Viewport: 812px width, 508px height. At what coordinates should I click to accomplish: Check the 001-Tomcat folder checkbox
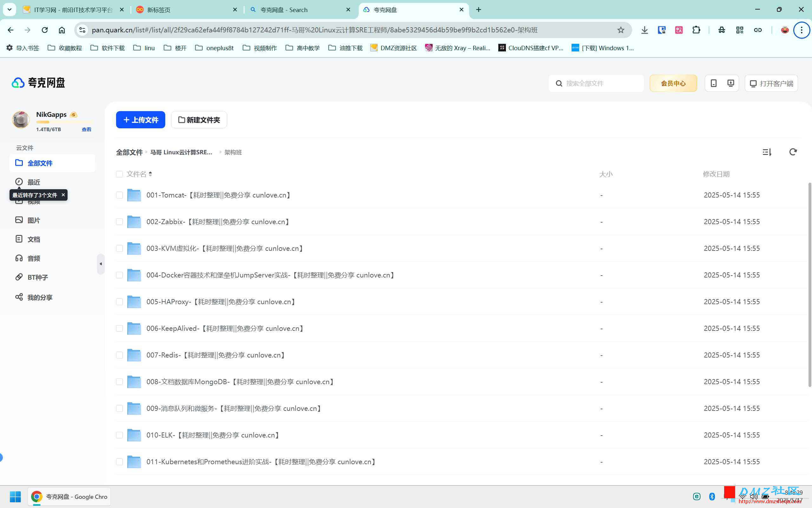point(119,195)
